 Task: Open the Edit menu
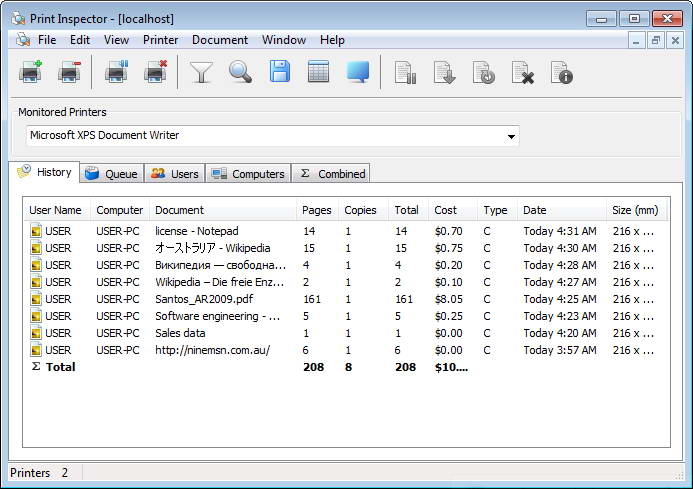coord(80,40)
